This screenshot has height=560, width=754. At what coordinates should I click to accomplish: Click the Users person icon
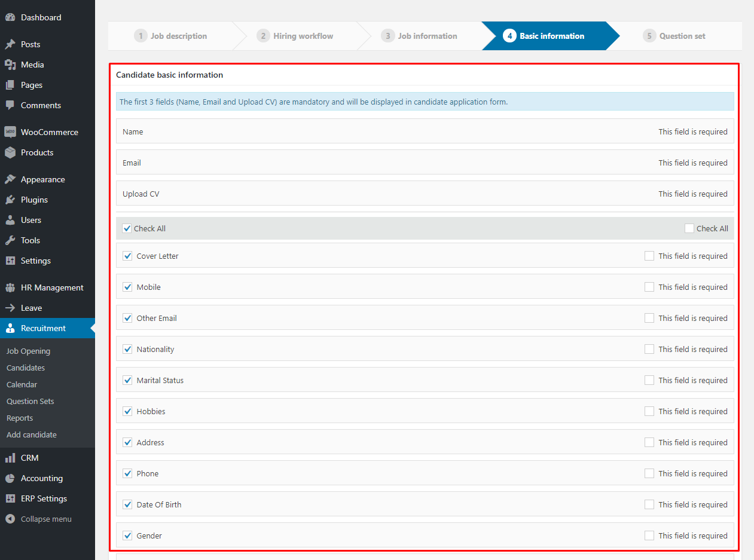coord(10,220)
